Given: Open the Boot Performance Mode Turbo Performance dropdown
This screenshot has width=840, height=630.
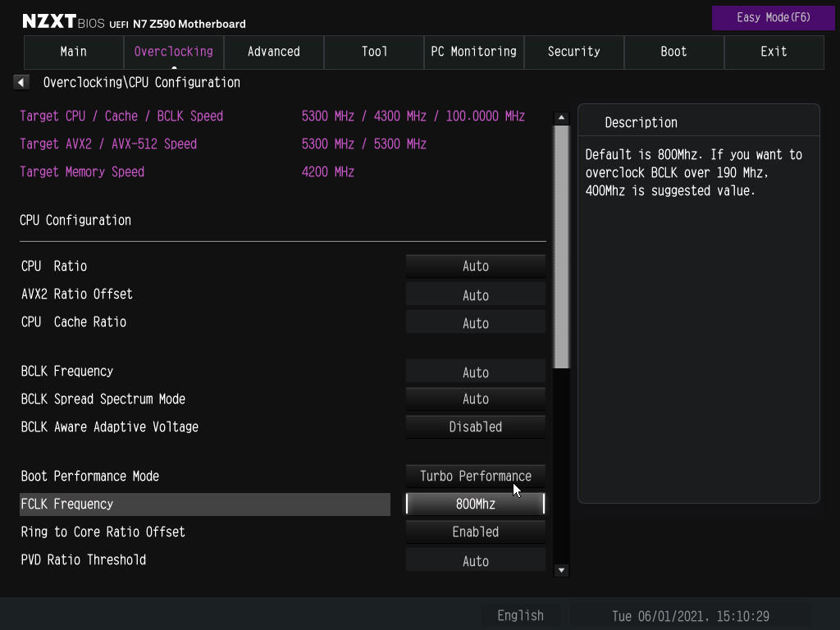Looking at the screenshot, I should tap(476, 477).
